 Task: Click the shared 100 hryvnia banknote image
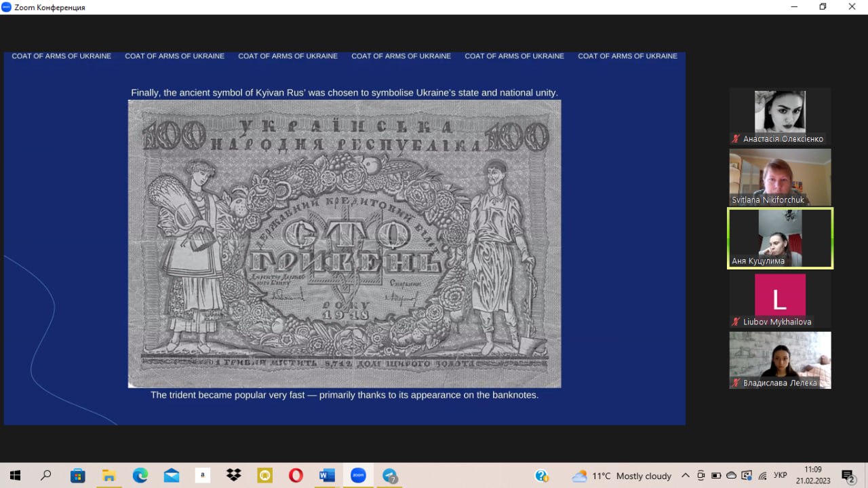(x=344, y=244)
